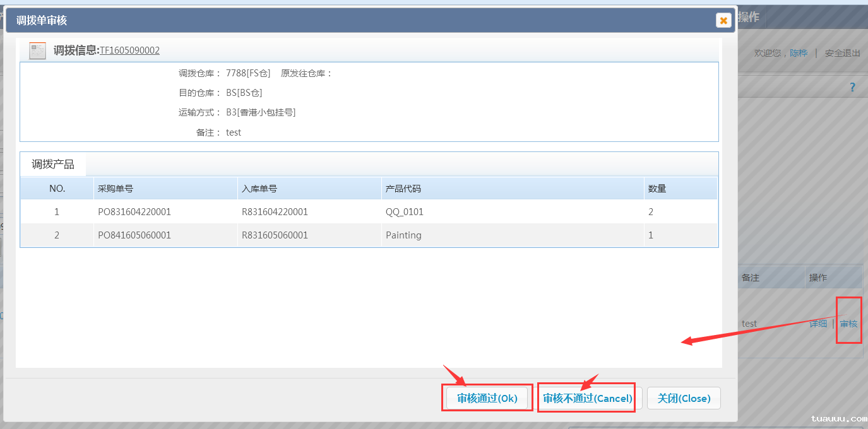Click the 数量 column header
Viewport: 868px width, 429px height.
coord(657,189)
